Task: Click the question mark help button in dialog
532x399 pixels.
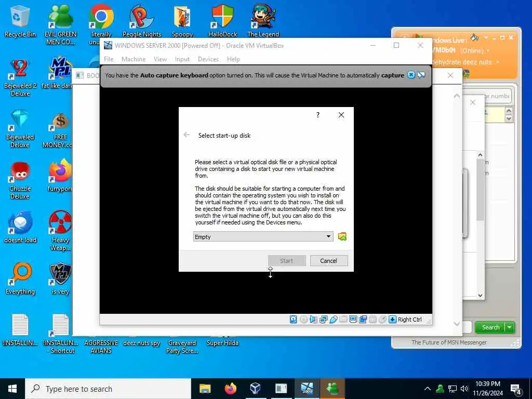Action: pos(317,115)
